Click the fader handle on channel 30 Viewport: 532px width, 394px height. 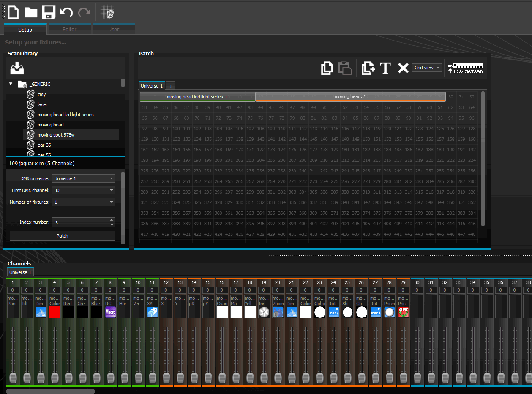(x=417, y=378)
